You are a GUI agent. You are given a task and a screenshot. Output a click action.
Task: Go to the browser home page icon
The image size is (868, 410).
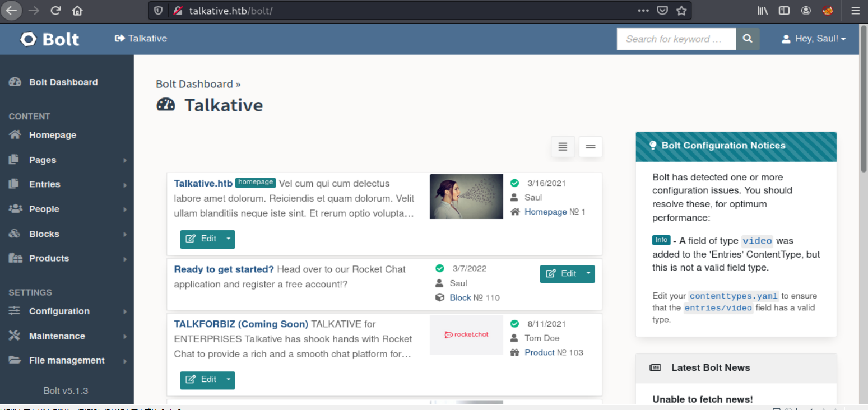(x=77, y=11)
